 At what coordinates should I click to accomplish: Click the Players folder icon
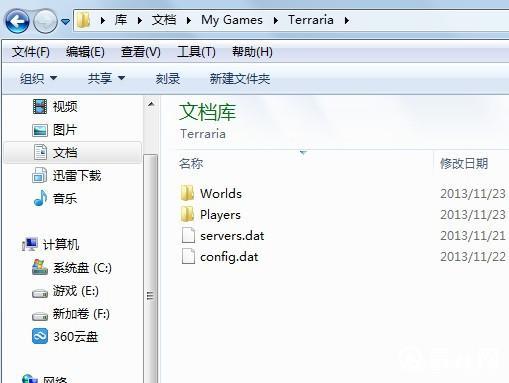(187, 214)
